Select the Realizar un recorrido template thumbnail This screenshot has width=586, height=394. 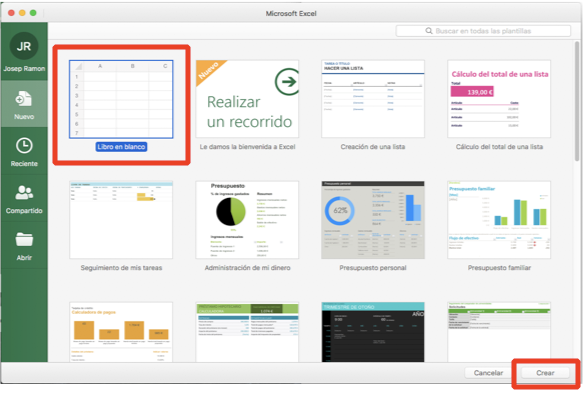pos(247,99)
